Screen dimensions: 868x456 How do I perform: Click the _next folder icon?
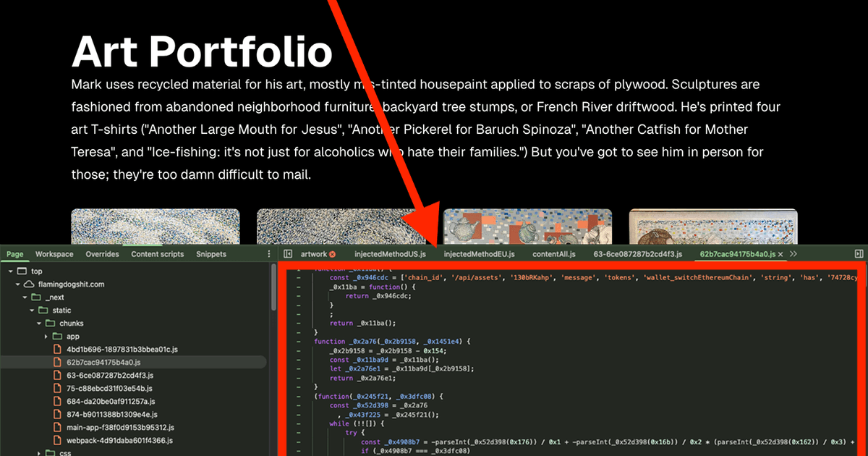[36, 297]
